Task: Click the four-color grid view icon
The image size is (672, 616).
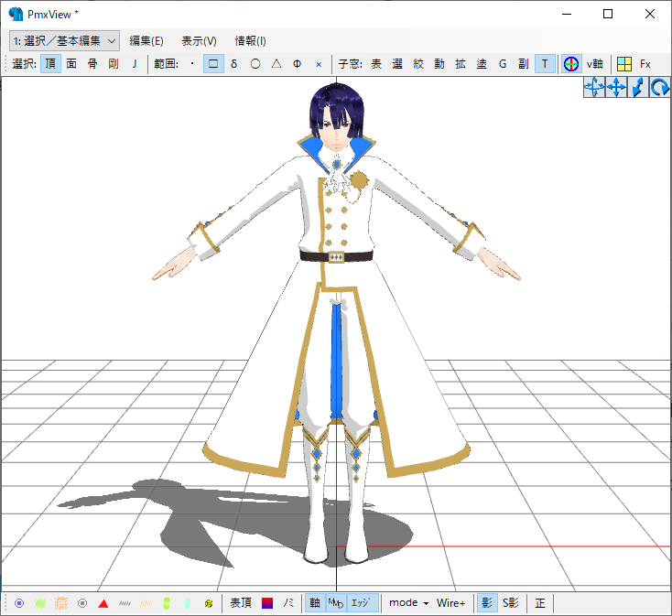Action: (x=624, y=64)
